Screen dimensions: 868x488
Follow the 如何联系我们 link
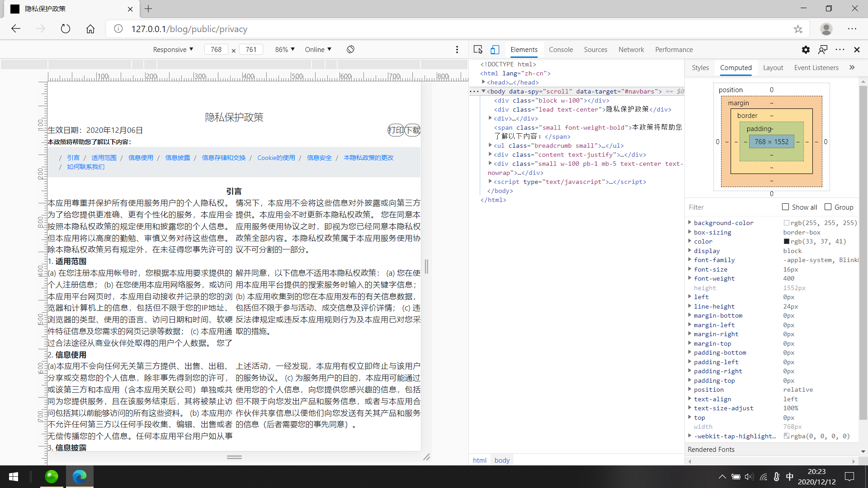click(85, 167)
